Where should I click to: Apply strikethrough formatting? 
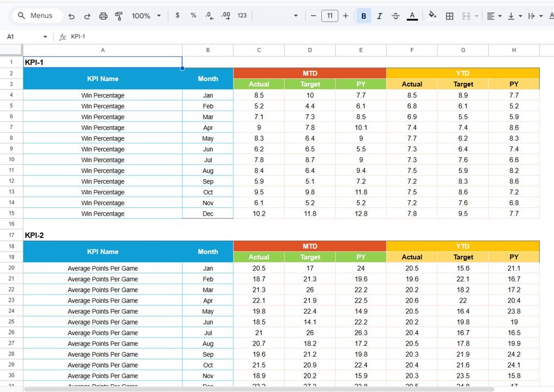tap(395, 15)
